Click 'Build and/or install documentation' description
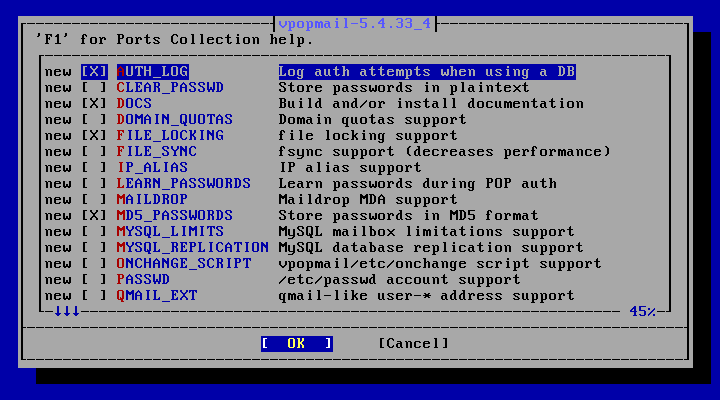Viewport: 720px width, 400px height. click(431, 104)
